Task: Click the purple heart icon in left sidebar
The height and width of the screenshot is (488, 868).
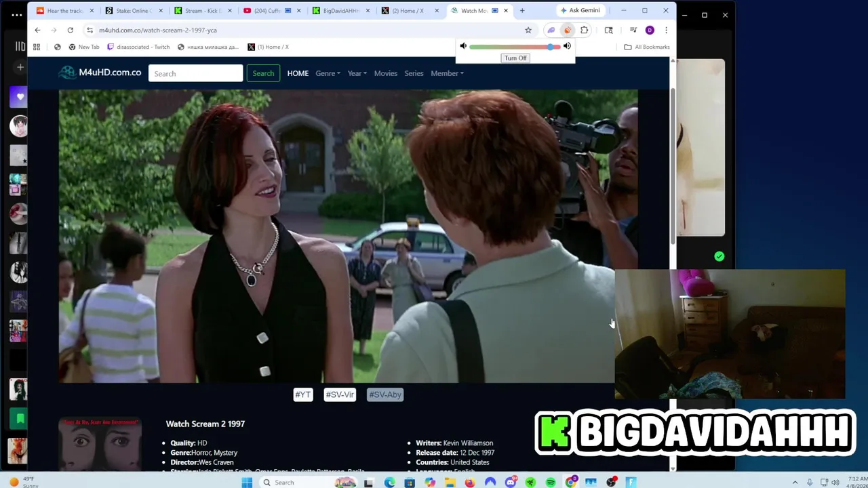Action: (x=20, y=97)
